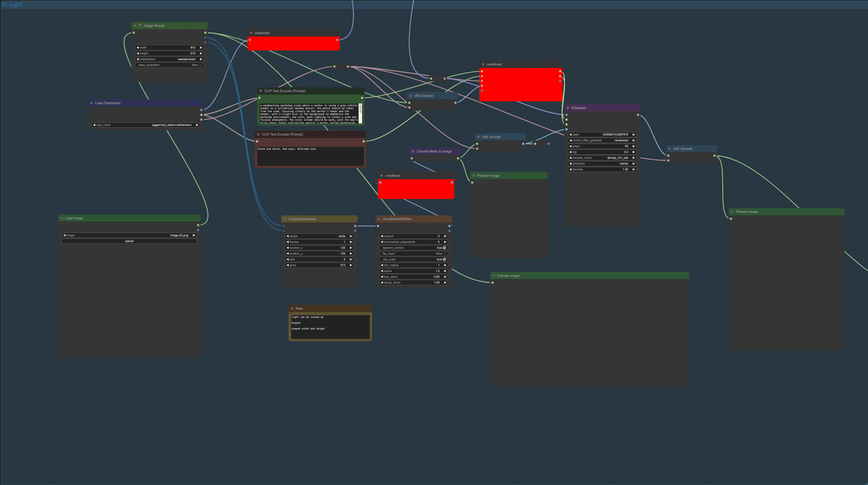Click the denoise value field

pyautogui.click(x=602, y=170)
